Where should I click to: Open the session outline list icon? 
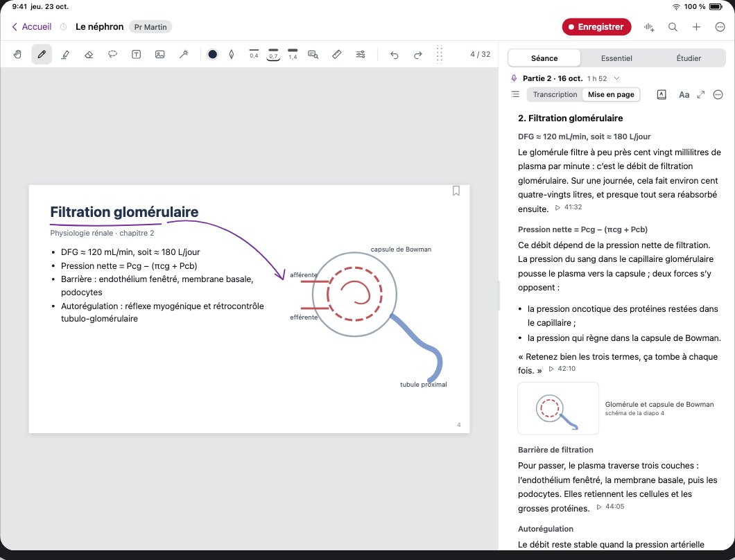click(x=515, y=94)
